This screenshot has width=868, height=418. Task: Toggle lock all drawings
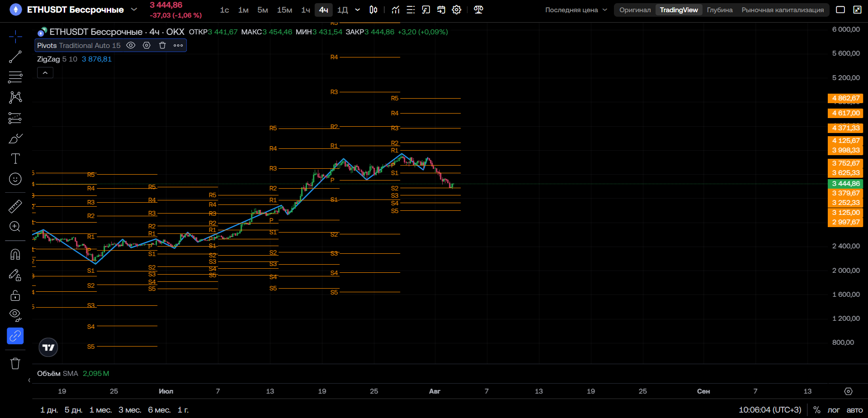(x=15, y=295)
